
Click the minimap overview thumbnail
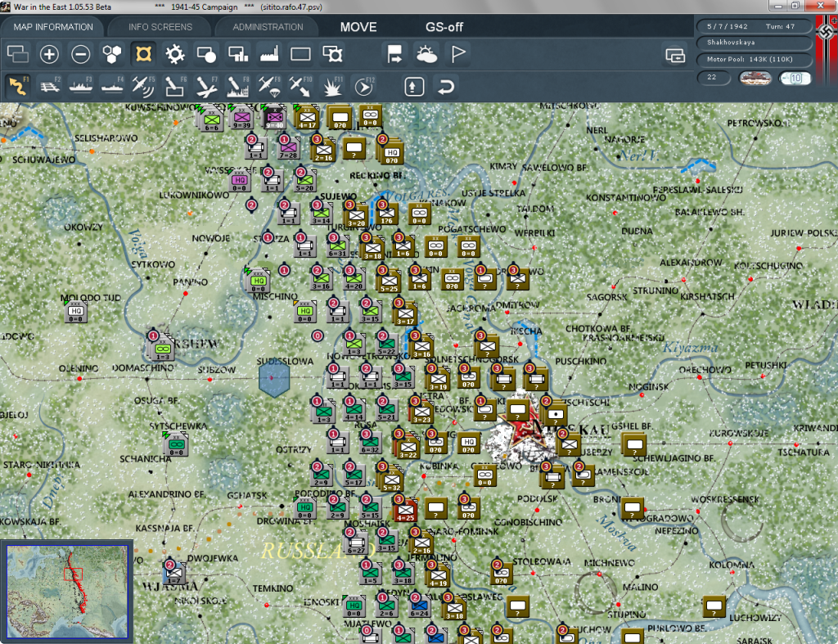pyautogui.click(x=67, y=591)
